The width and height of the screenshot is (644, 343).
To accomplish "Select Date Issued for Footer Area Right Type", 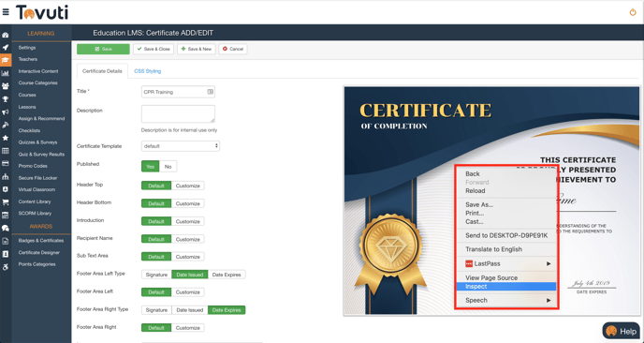I will (x=190, y=310).
